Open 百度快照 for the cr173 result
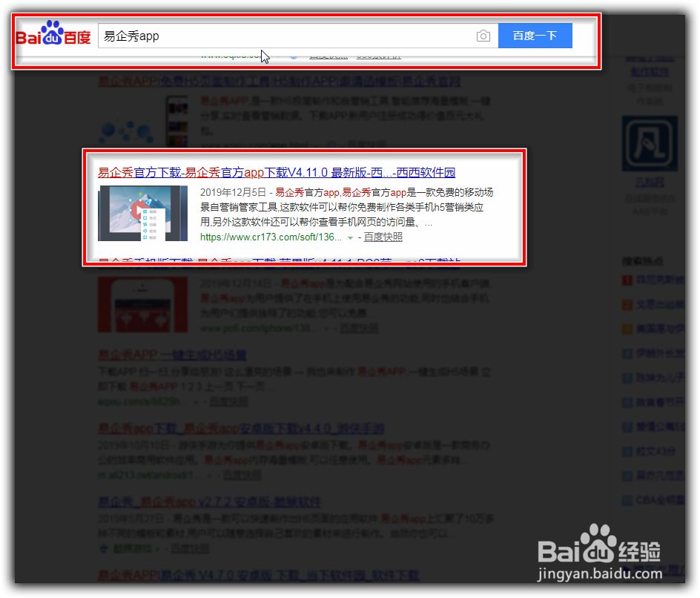 pos(383,237)
